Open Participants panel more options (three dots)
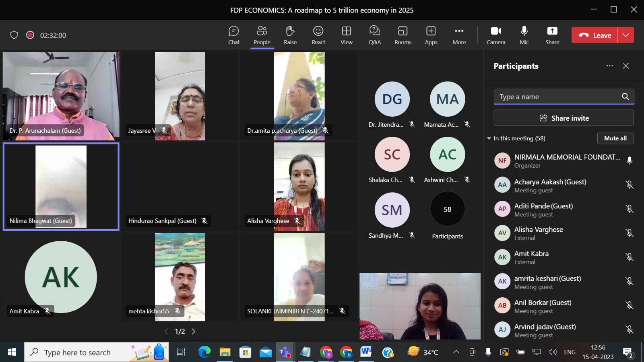Image resolution: width=644 pixels, height=362 pixels. click(x=610, y=66)
